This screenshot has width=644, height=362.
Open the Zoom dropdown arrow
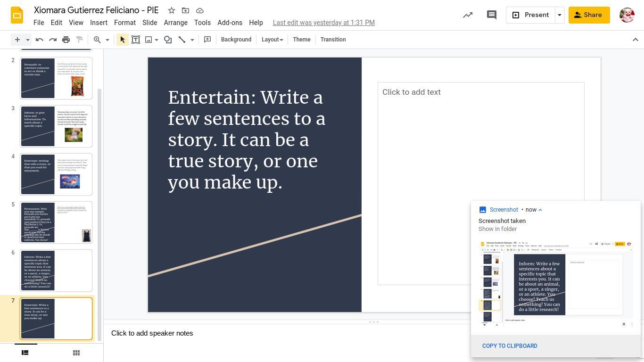pyautogui.click(x=107, y=40)
